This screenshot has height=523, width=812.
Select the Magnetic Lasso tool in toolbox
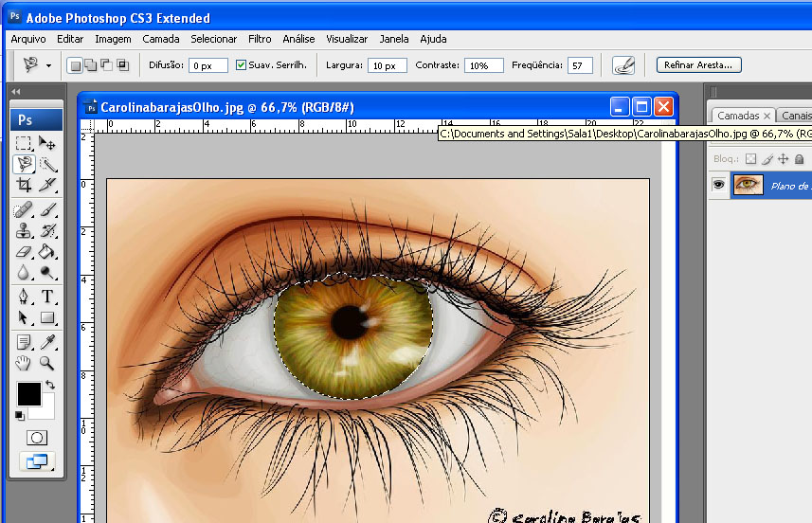point(24,164)
